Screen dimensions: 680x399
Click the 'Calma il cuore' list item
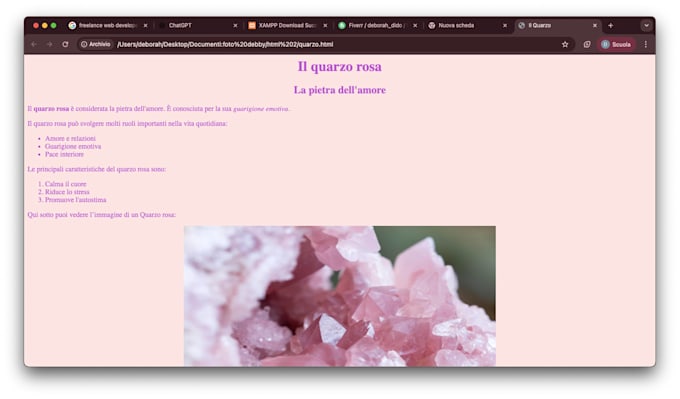pos(65,184)
